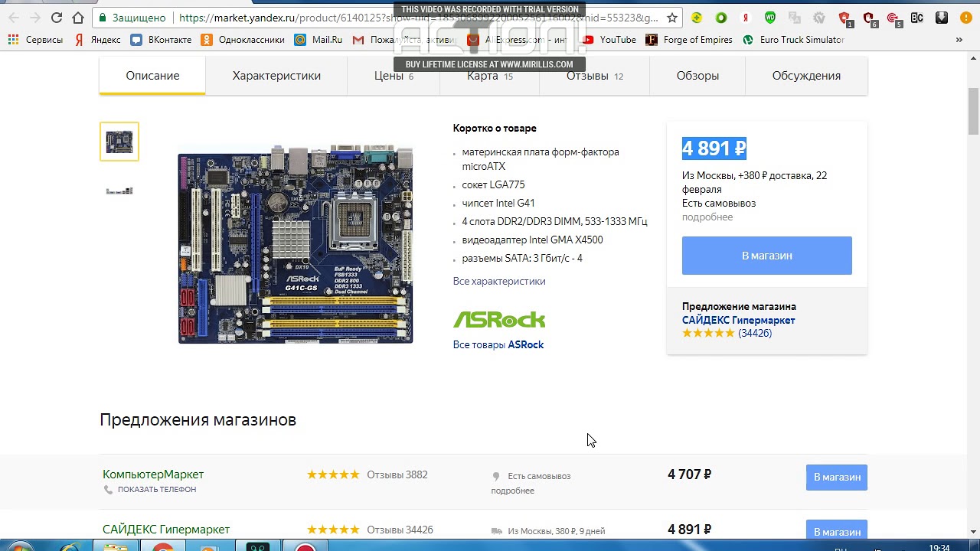Open the grey translate extension icon

coord(795,18)
